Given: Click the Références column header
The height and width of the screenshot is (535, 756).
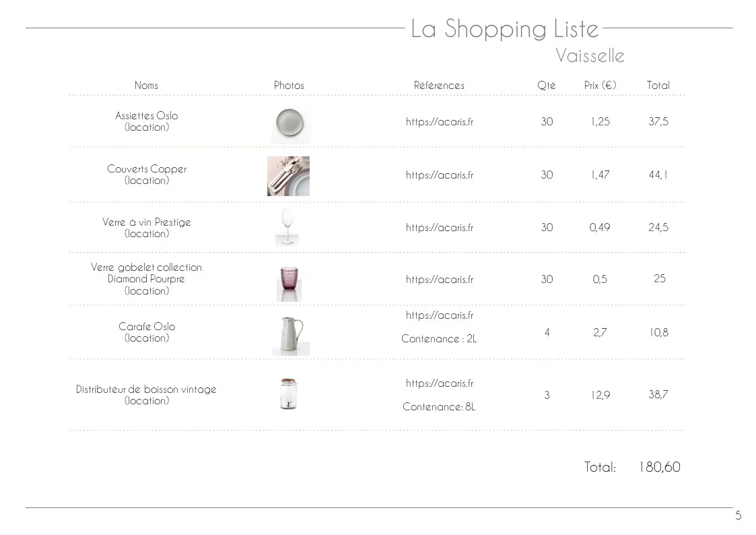Looking at the screenshot, I should 439,86.
